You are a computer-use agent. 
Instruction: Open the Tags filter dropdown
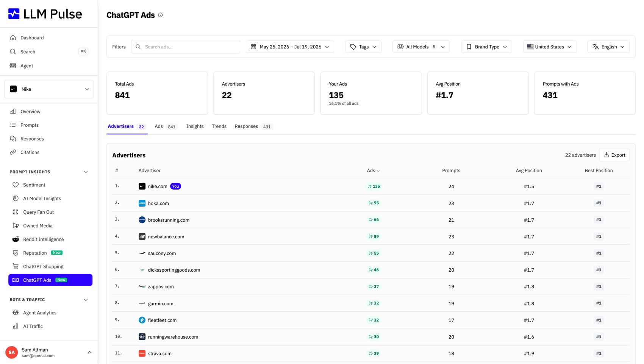click(x=363, y=47)
